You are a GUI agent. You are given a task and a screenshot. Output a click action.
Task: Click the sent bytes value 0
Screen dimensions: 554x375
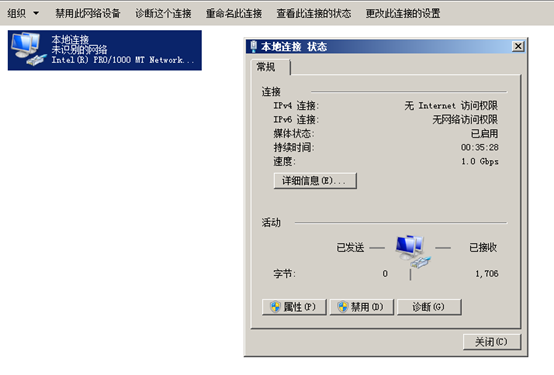point(385,274)
